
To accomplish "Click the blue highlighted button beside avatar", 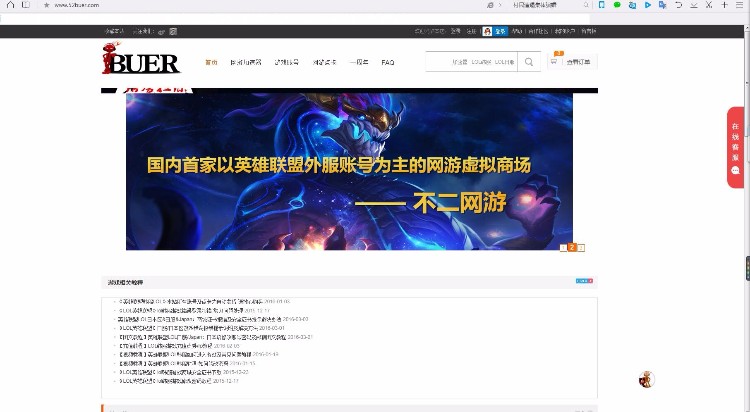I will click(x=500, y=31).
